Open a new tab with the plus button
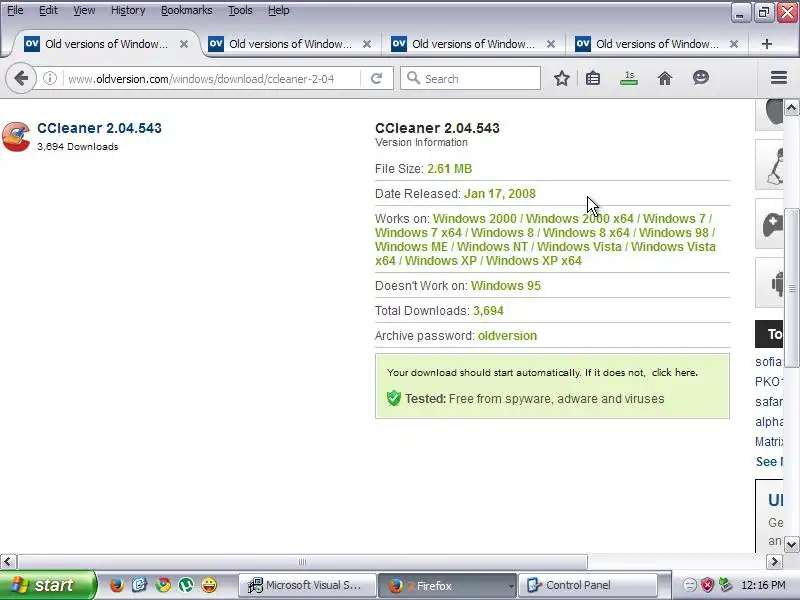 pos(766,44)
